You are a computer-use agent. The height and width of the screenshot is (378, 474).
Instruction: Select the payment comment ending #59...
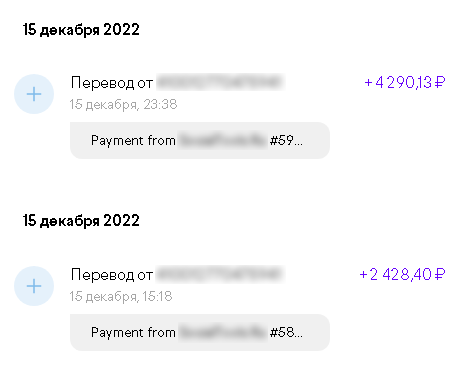pyautogui.click(x=200, y=140)
